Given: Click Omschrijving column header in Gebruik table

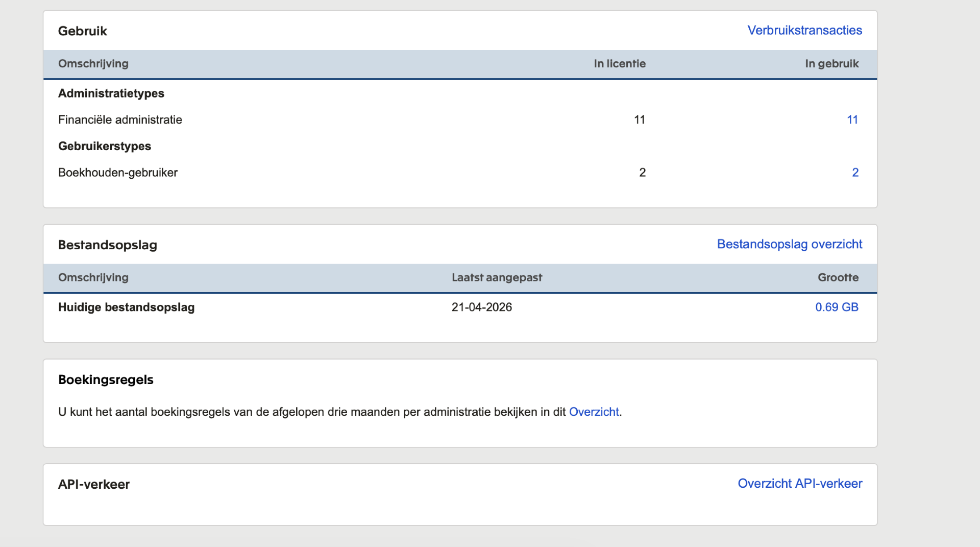Looking at the screenshot, I should tap(93, 64).
